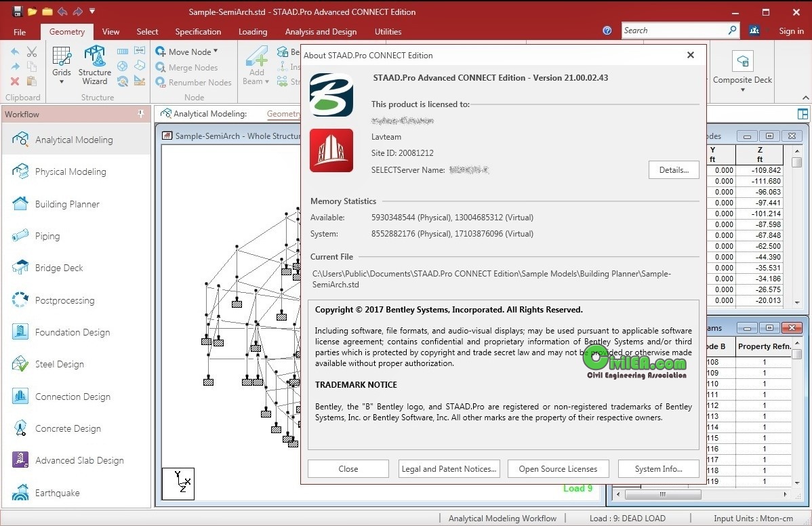Screen dimensions: 812x526
Task: Click the Open Source Licenses button
Action: 558,468
